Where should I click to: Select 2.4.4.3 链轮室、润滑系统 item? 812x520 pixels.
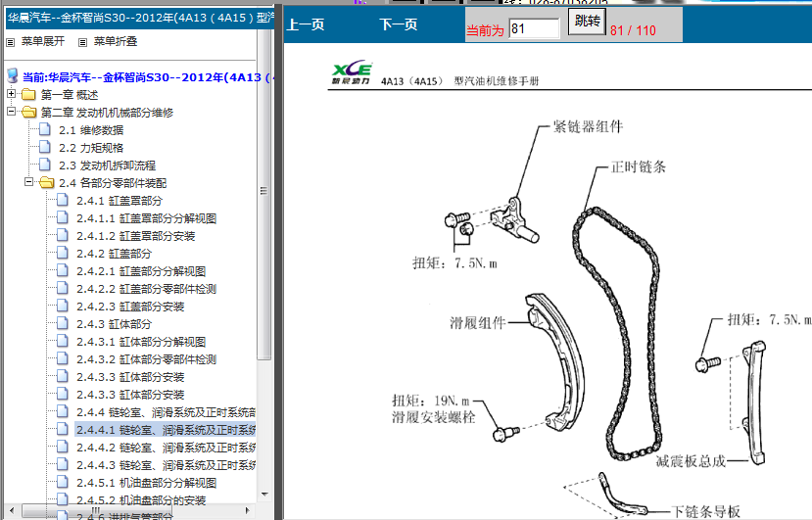pos(166,464)
